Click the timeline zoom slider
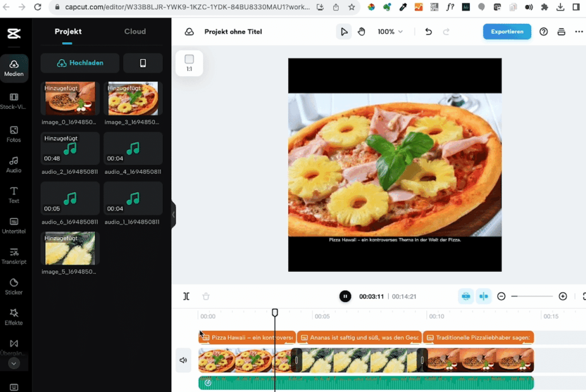Image resolution: width=586 pixels, height=392 pixels. point(532,296)
